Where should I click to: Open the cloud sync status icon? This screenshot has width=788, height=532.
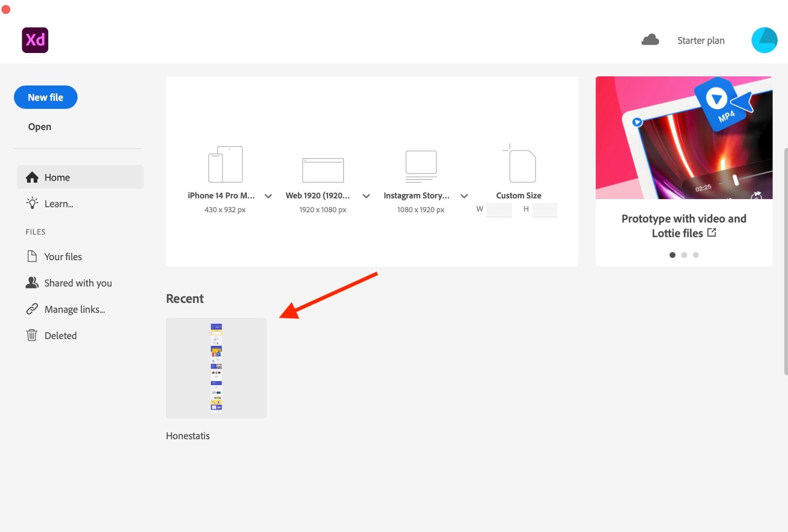[x=650, y=40]
